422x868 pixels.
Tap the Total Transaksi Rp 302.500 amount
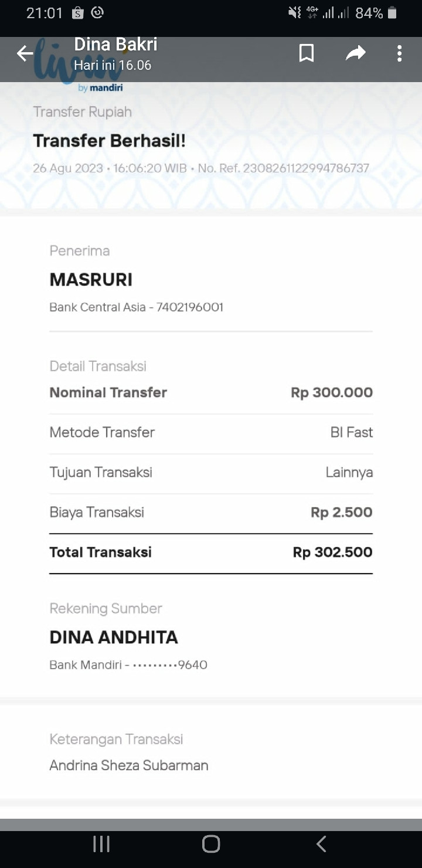[332, 552]
